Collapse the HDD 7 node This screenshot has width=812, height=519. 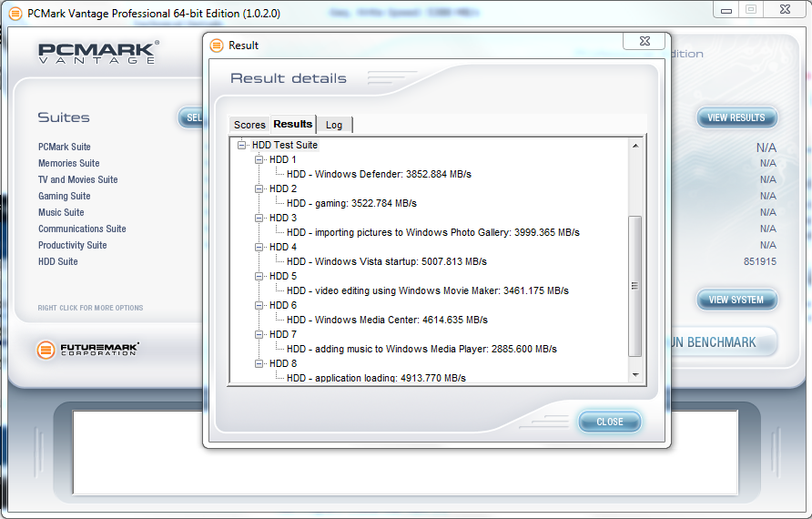259,334
